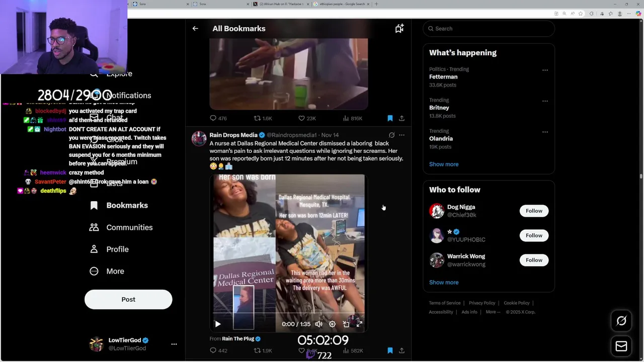Remove bookmark on Rain Drops Media post
Image resolution: width=644 pixels, height=362 pixels.
[x=390, y=350]
